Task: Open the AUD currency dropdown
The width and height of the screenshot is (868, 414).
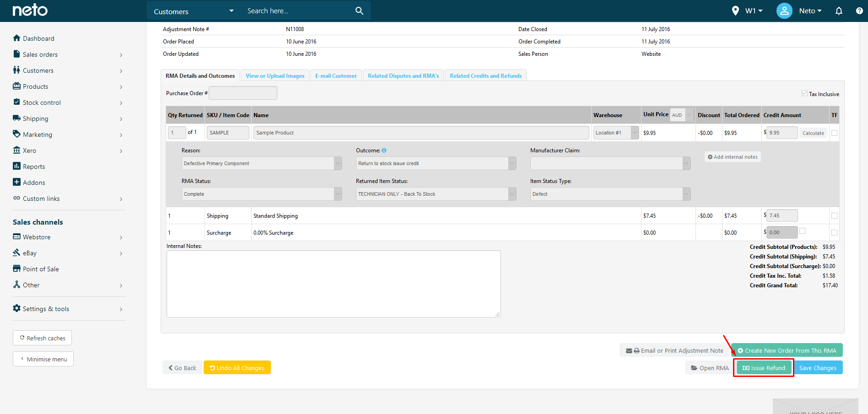Action: coord(681,115)
